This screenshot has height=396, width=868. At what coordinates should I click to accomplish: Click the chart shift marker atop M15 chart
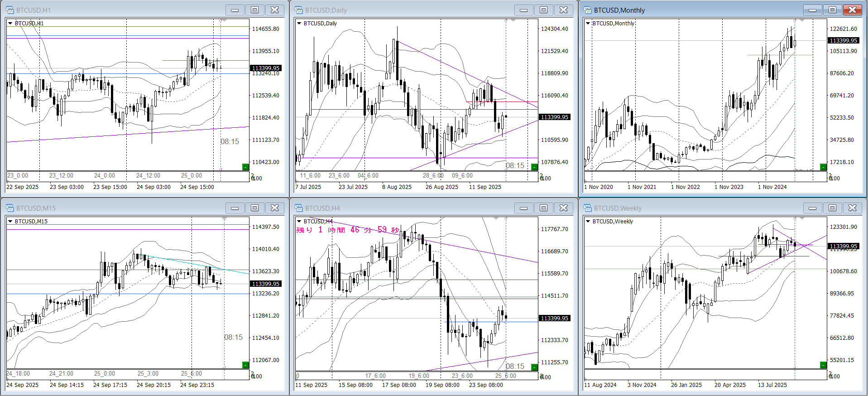point(224,219)
